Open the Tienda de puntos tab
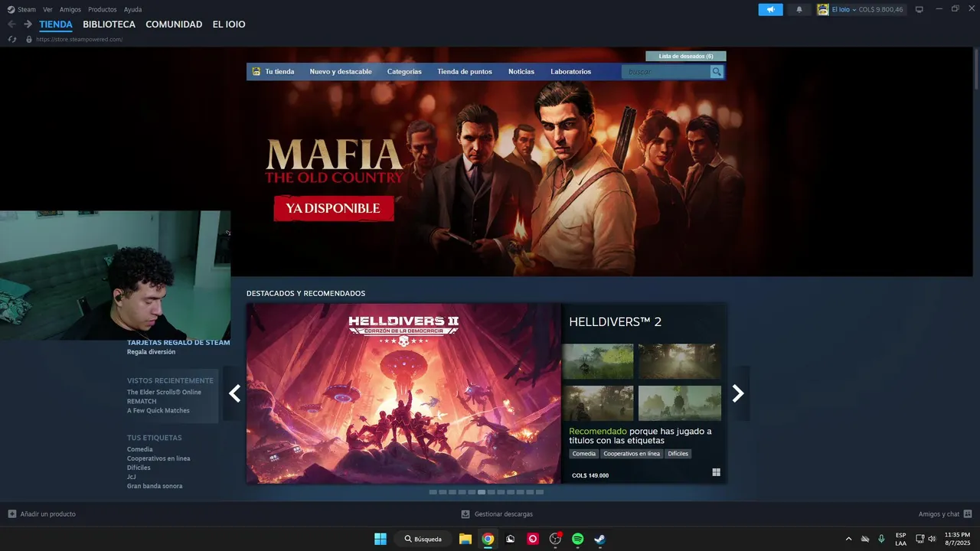The image size is (980, 551). click(465, 71)
